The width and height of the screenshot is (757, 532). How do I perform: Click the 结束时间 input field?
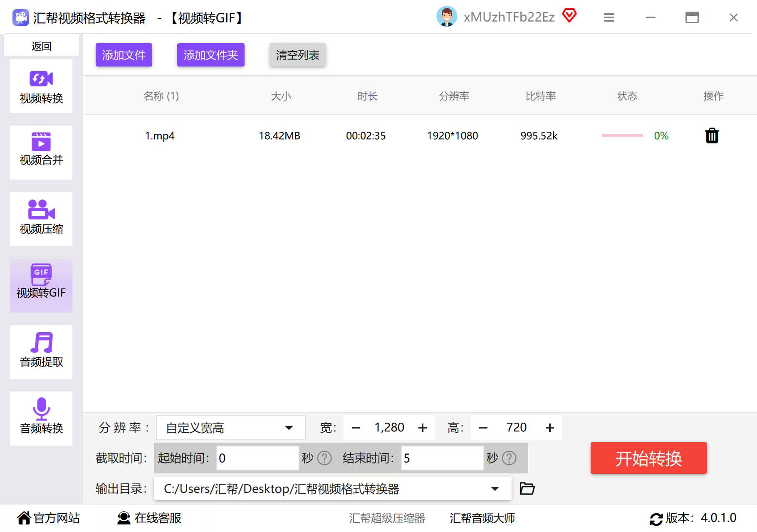(x=442, y=458)
